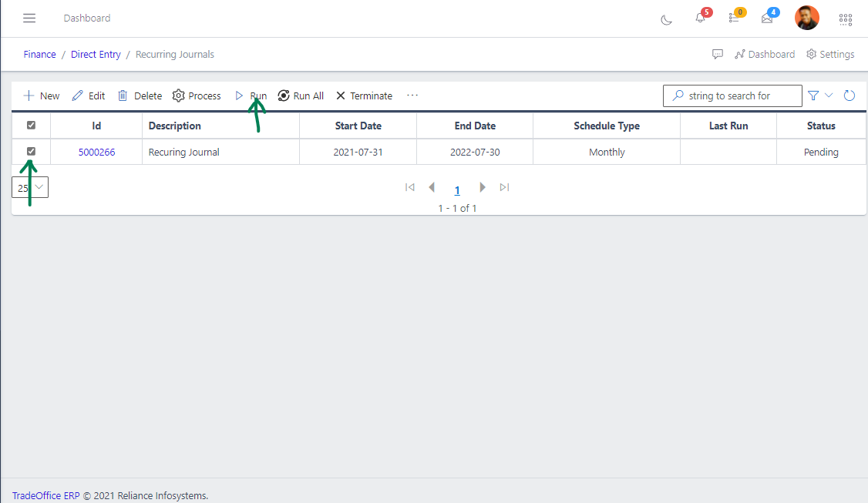Open the page size dropdown
This screenshot has width=868, height=503.
30,187
